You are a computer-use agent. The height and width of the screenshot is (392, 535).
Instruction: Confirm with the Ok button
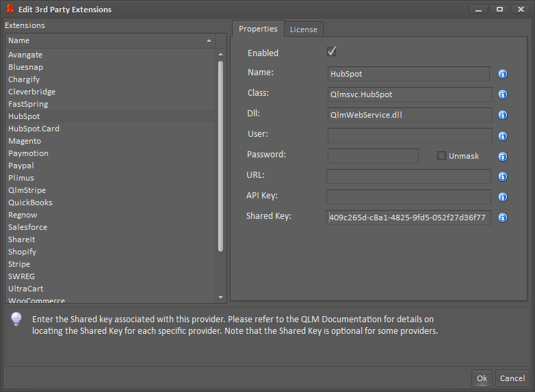(x=482, y=378)
